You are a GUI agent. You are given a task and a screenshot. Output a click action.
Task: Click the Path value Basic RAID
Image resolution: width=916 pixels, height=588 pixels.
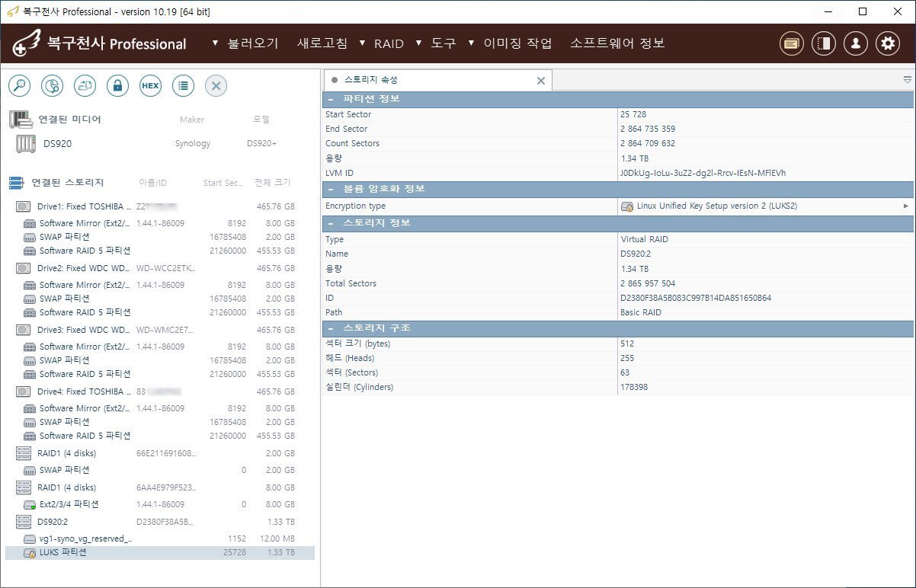point(642,312)
